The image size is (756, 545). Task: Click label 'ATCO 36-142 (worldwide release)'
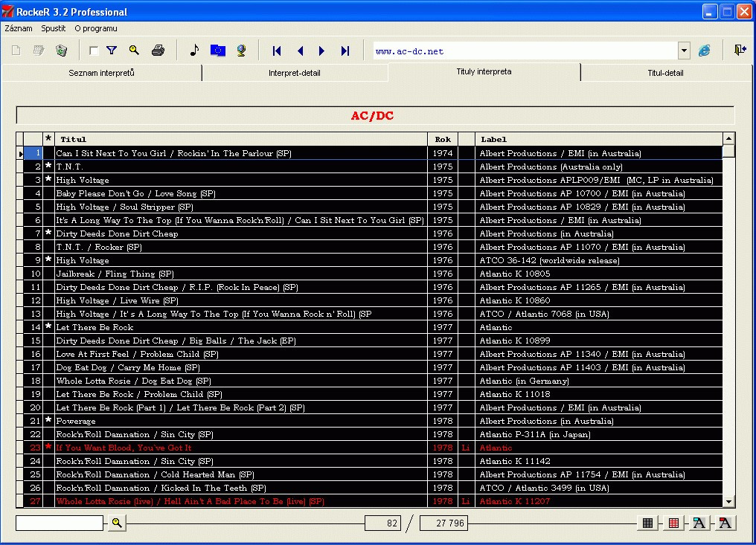point(549,260)
